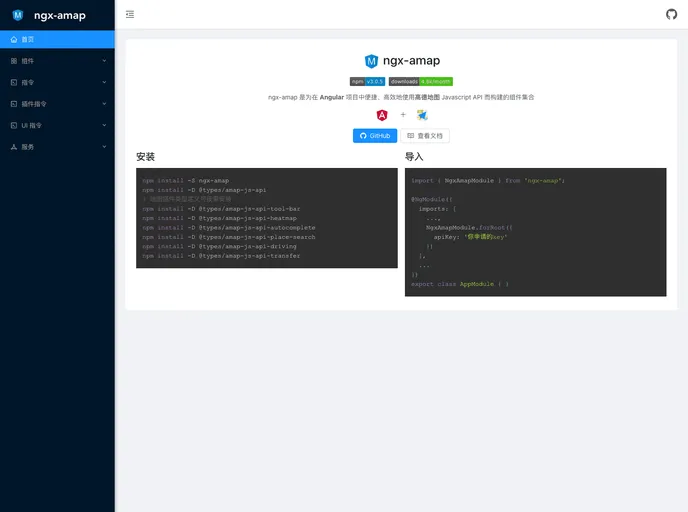This screenshot has height=512, width=688.
Task: Click chevron arrow on UI 指令 row
Action: coord(104,125)
